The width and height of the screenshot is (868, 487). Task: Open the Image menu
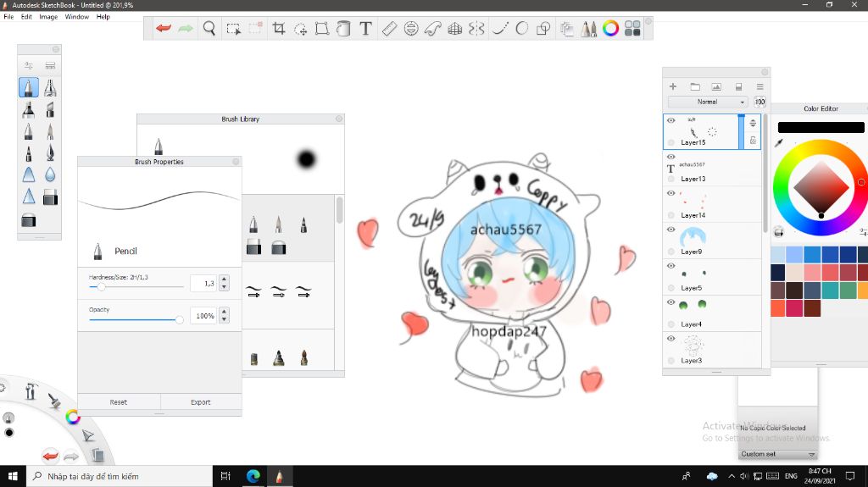(x=48, y=17)
